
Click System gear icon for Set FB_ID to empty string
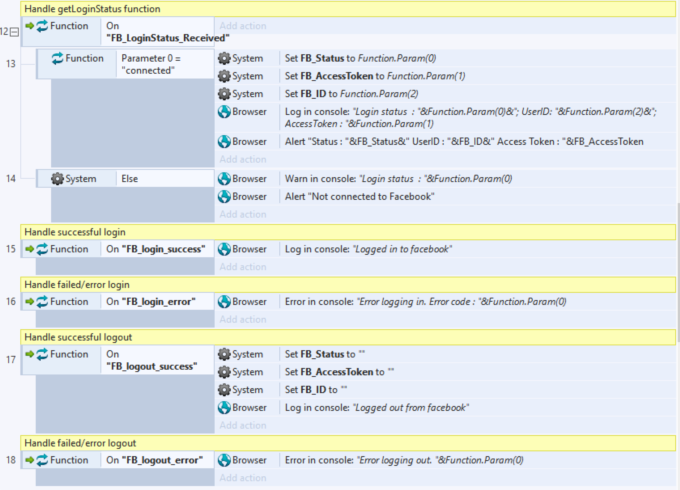click(x=224, y=390)
